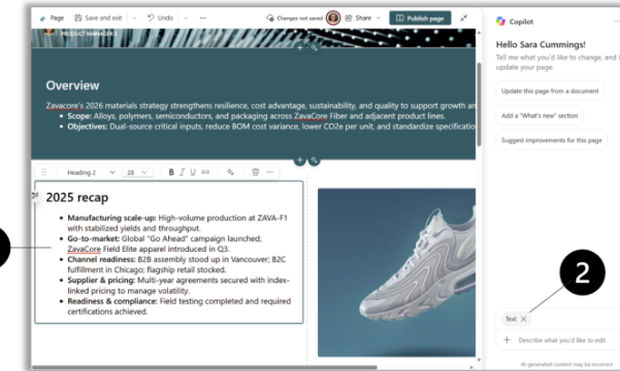Add section below the Overview block
620x371 pixels.
point(300,160)
